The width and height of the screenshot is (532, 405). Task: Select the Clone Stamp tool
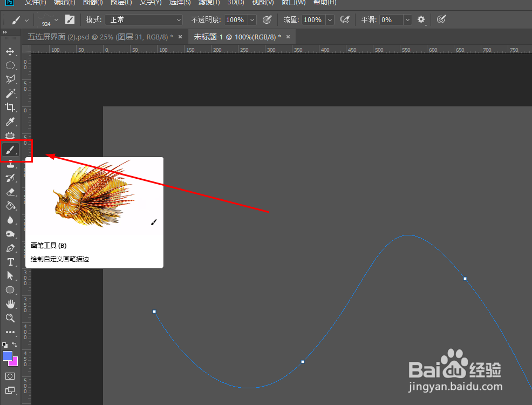10,164
